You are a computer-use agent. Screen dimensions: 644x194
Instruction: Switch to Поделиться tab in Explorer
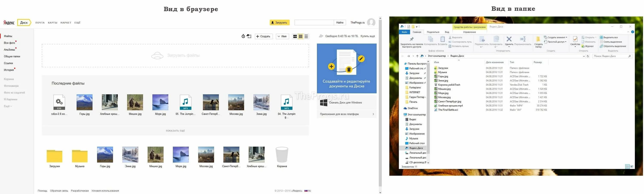[433, 32]
